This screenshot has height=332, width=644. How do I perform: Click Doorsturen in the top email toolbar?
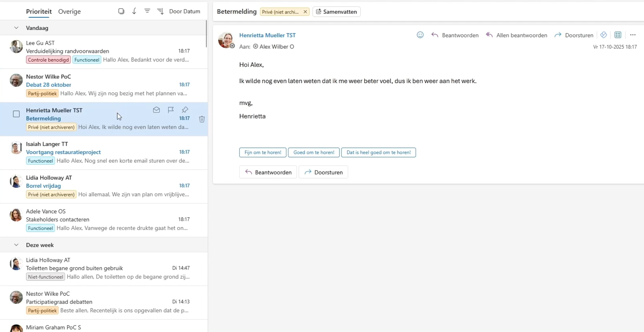(x=574, y=35)
